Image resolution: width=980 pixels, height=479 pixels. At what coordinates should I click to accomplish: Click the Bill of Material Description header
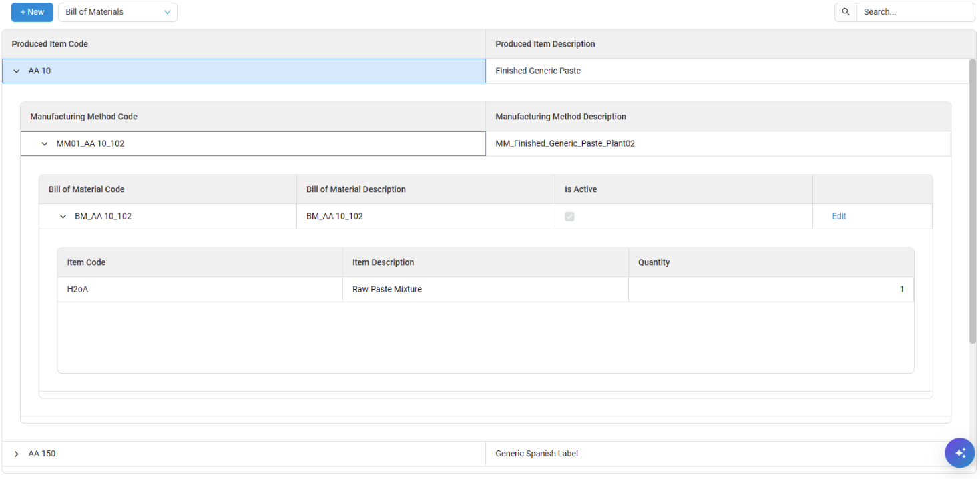click(x=356, y=189)
